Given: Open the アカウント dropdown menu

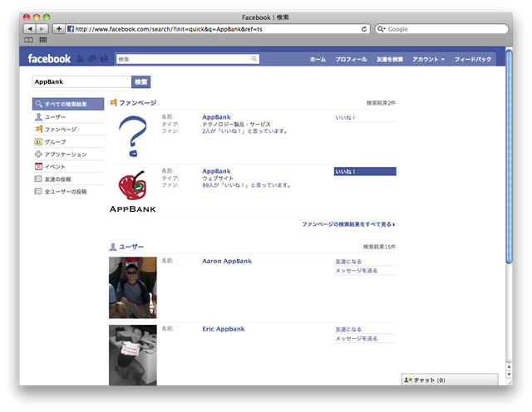Looking at the screenshot, I should coord(428,59).
